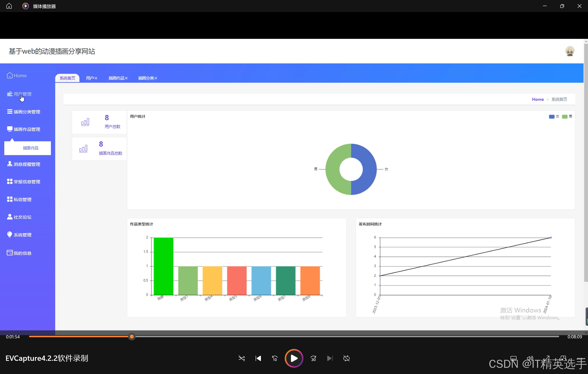The height and width of the screenshot is (374, 588).
Task: Toggle the 女 legend swatch
Action: click(551, 117)
